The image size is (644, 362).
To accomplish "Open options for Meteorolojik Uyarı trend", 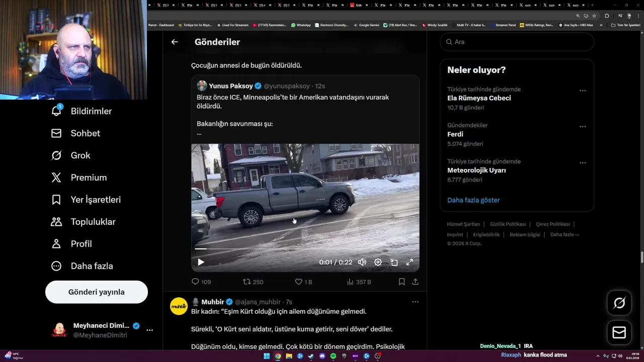I will [583, 163].
